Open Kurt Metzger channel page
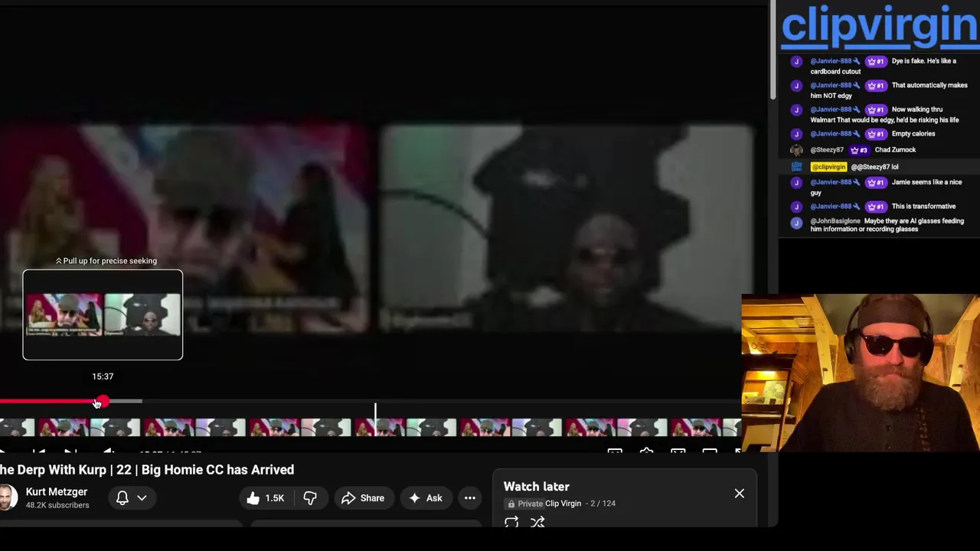Screen dimensions: 980x551 57,492
